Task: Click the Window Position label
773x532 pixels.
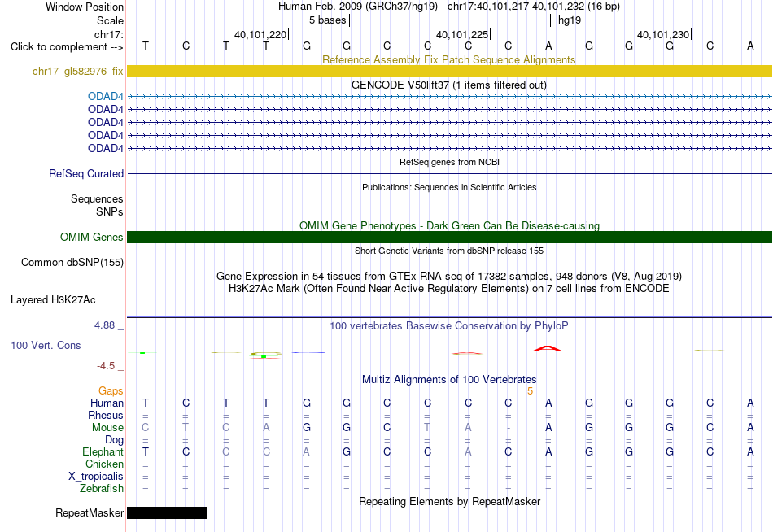Action: point(85,7)
